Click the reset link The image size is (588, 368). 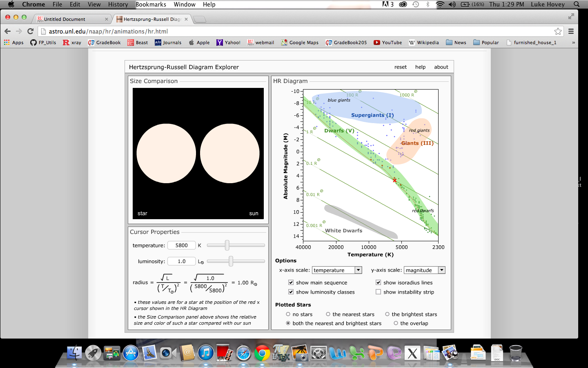(400, 67)
